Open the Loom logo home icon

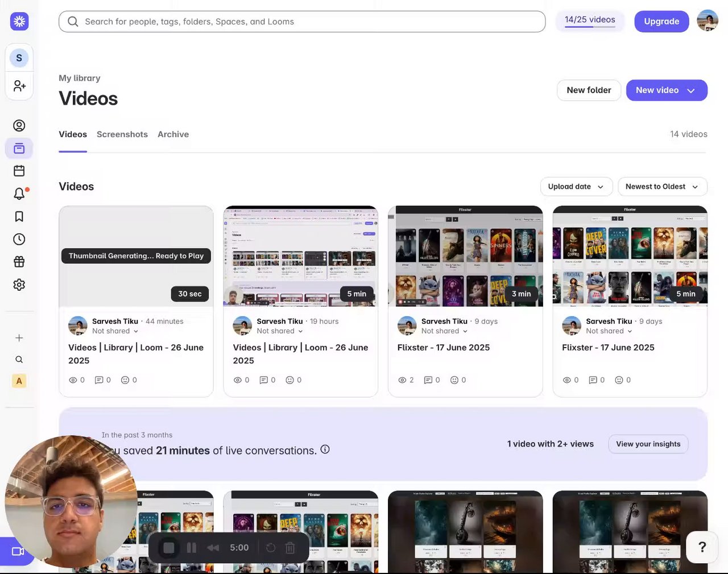[19, 22]
